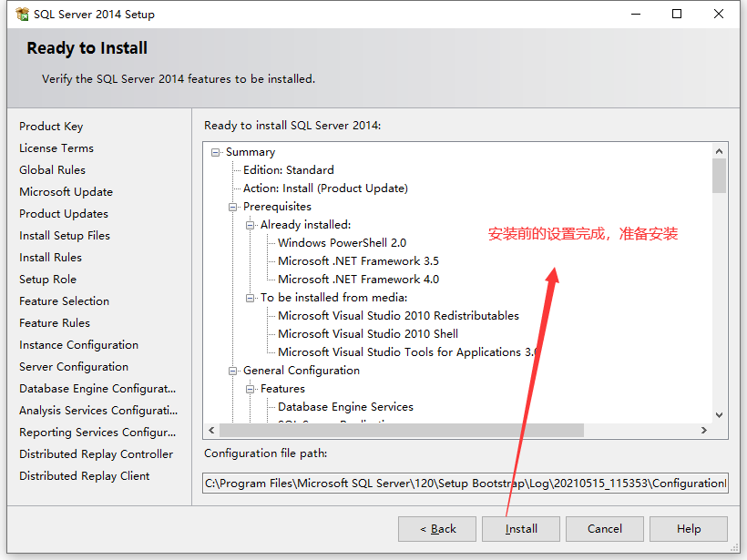
Task: Select Database Engine Configuration step
Action: (97, 389)
